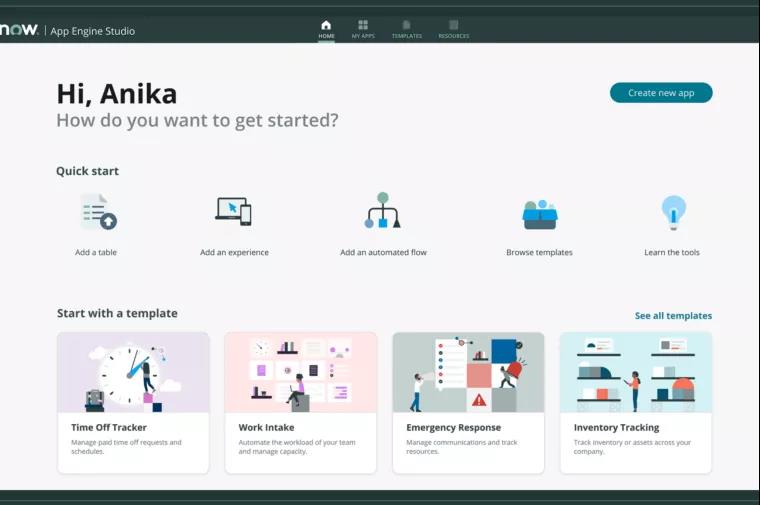Go to the RESOURCES tab label
Screen dimensions: 760x505
pyautogui.click(x=453, y=36)
